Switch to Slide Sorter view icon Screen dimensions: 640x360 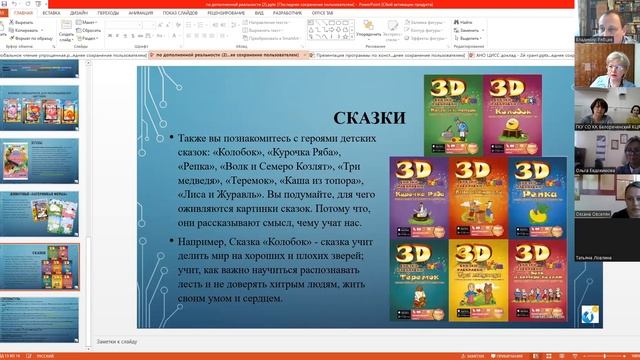[549, 356]
